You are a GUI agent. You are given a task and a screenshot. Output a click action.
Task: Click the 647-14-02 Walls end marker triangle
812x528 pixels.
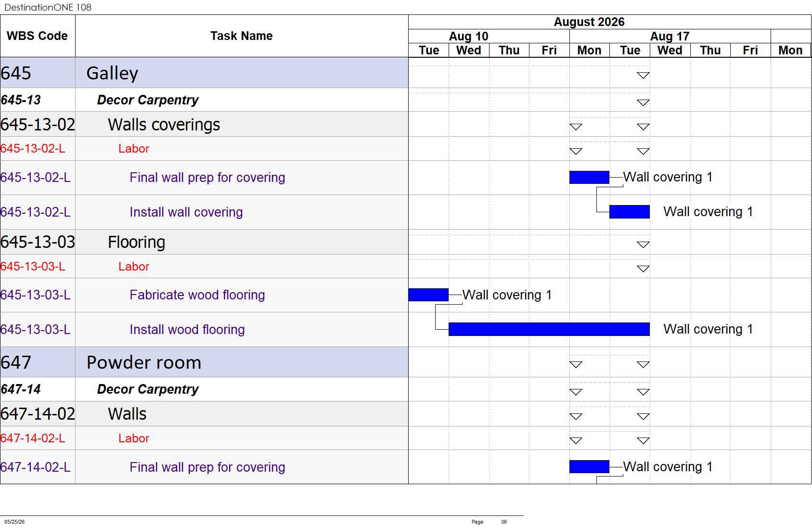click(643, 416)
